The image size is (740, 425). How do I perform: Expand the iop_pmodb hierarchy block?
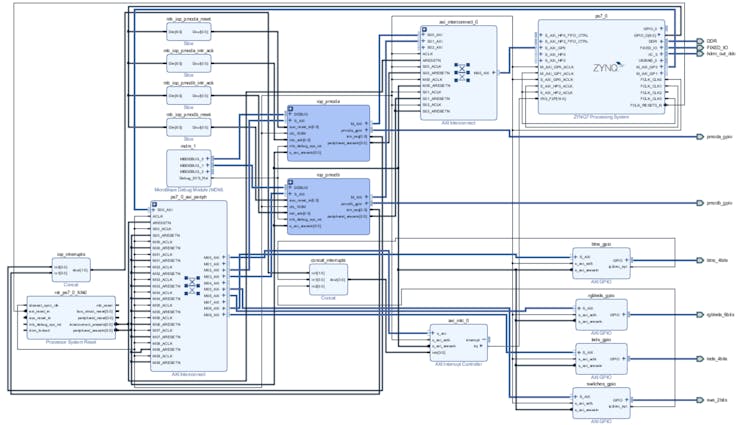291,182
